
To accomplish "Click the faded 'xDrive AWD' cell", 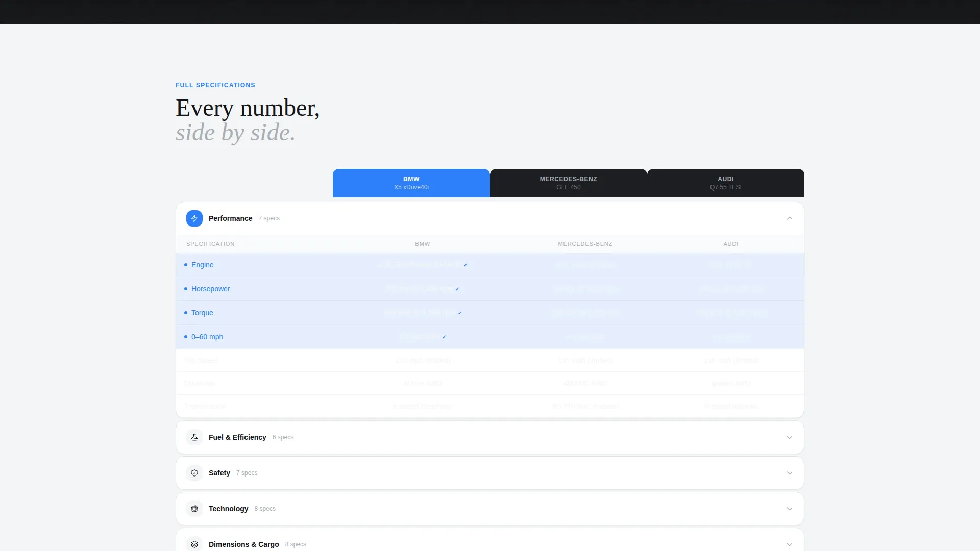I will click(423, 383).
